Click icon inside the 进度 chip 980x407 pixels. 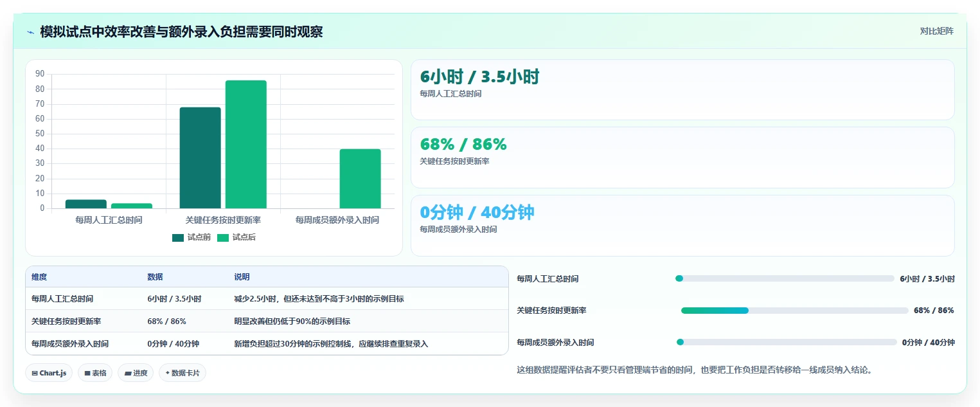click(127, 373)
